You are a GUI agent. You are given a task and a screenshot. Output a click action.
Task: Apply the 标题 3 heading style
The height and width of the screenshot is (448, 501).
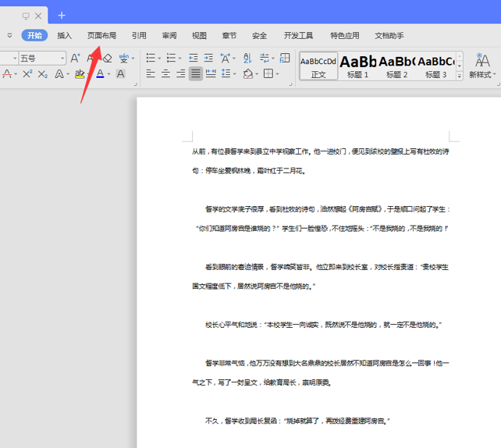click(435, 66)
